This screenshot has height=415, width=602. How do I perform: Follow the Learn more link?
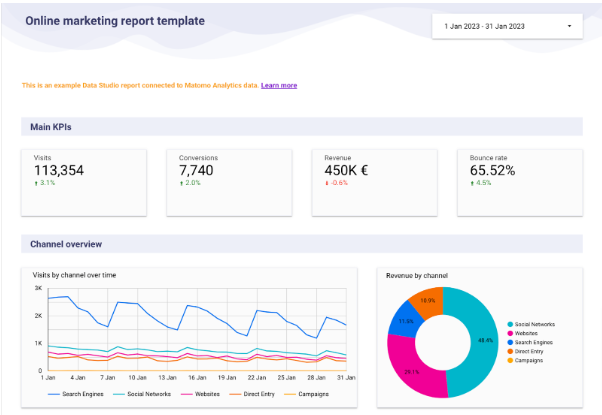tap(279, 85)
